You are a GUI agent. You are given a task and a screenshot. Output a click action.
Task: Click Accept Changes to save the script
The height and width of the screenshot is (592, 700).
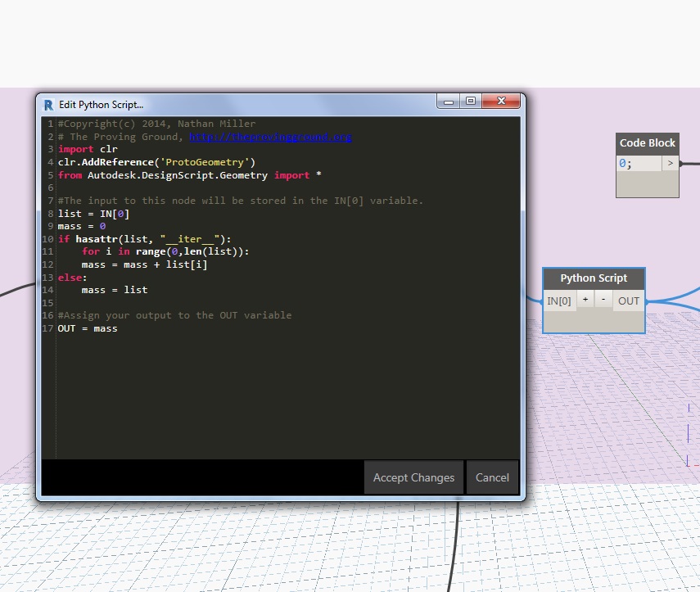click(413, 477)
